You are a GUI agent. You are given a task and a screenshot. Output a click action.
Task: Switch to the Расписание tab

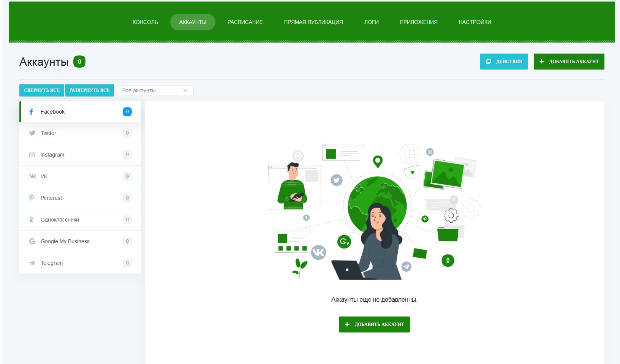click(245, 22)
